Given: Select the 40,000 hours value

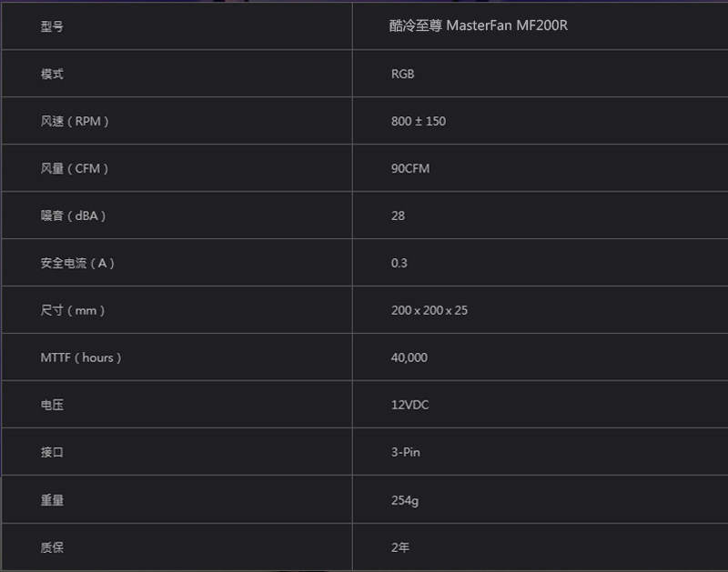Looking at the screenshot, I should point(409,357).
